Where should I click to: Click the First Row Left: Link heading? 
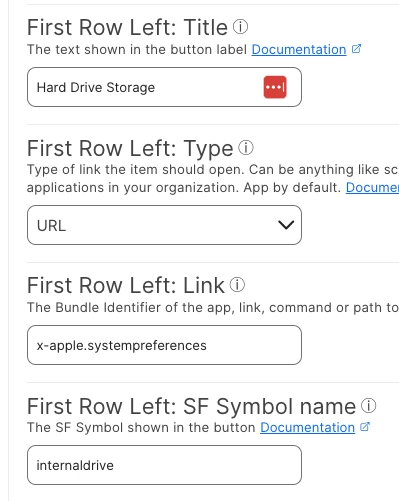click(126, 285)
